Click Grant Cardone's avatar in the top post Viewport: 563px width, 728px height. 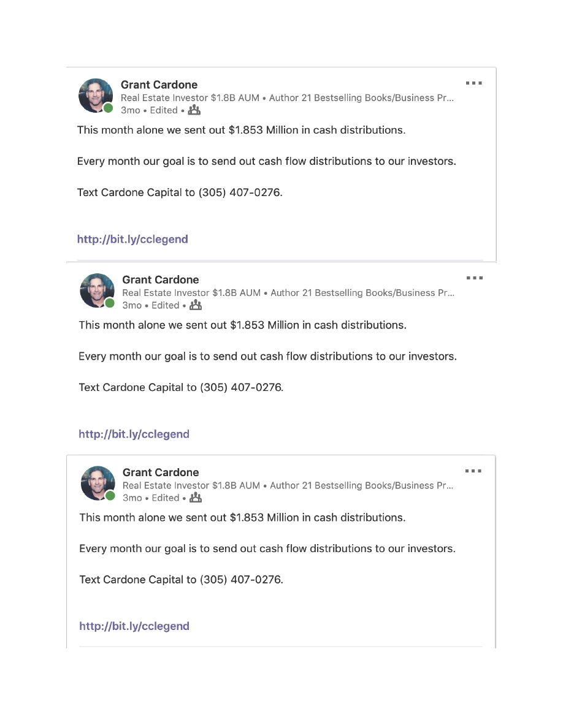(95, 95)
